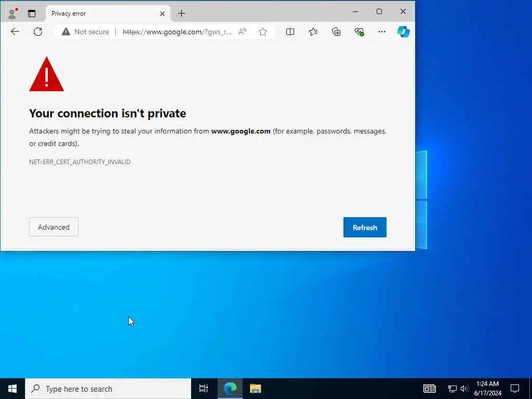The width and height of the screenshot is (532, 399).
Task: Click the Type here to search box
Action: pos(108,389)
